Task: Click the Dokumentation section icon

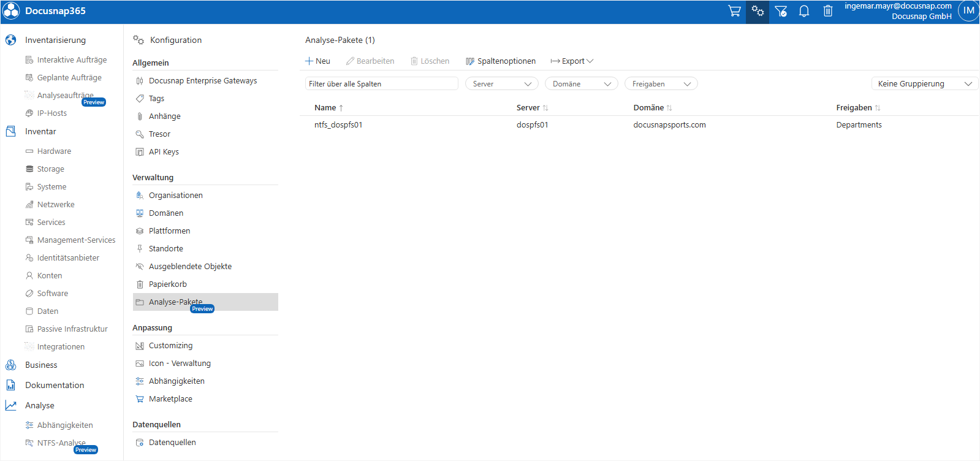Action: (11, 385)
